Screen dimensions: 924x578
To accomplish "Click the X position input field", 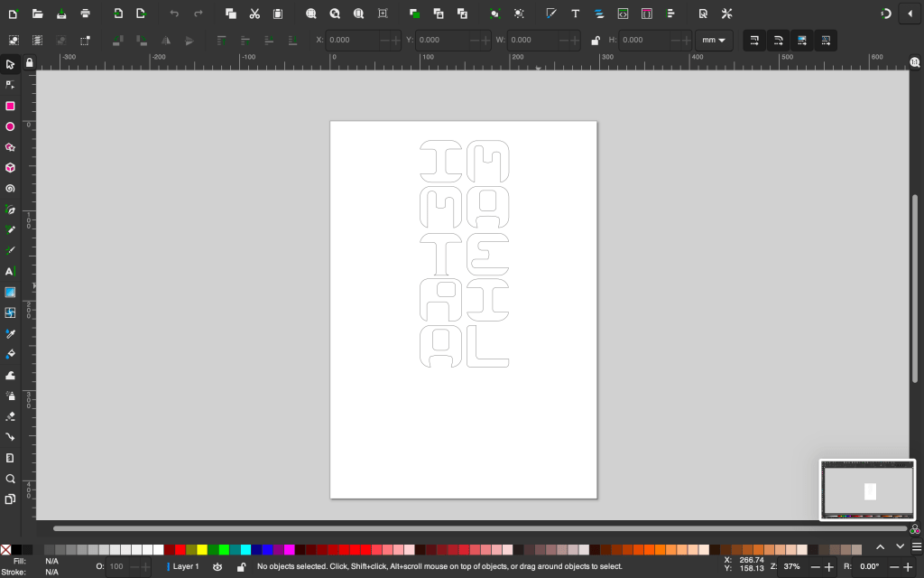I will click(x=352, y=41).
